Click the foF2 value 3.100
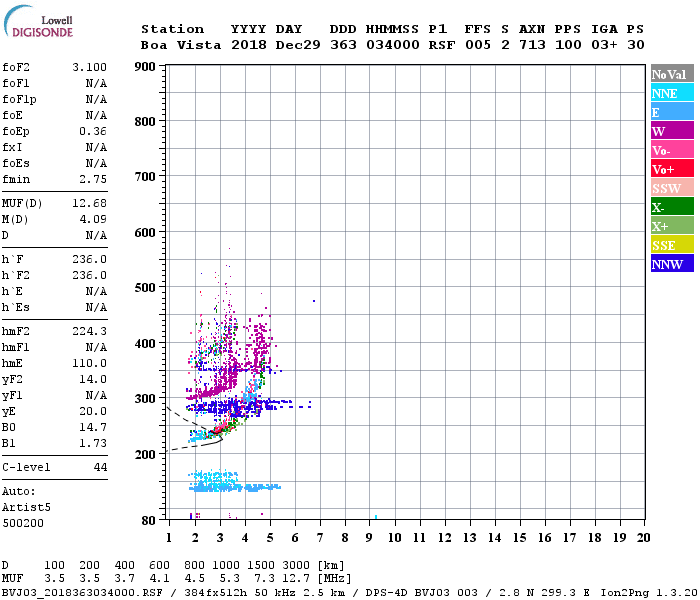The width and height of the screenshot is (700, 600). tap(89, 67)
